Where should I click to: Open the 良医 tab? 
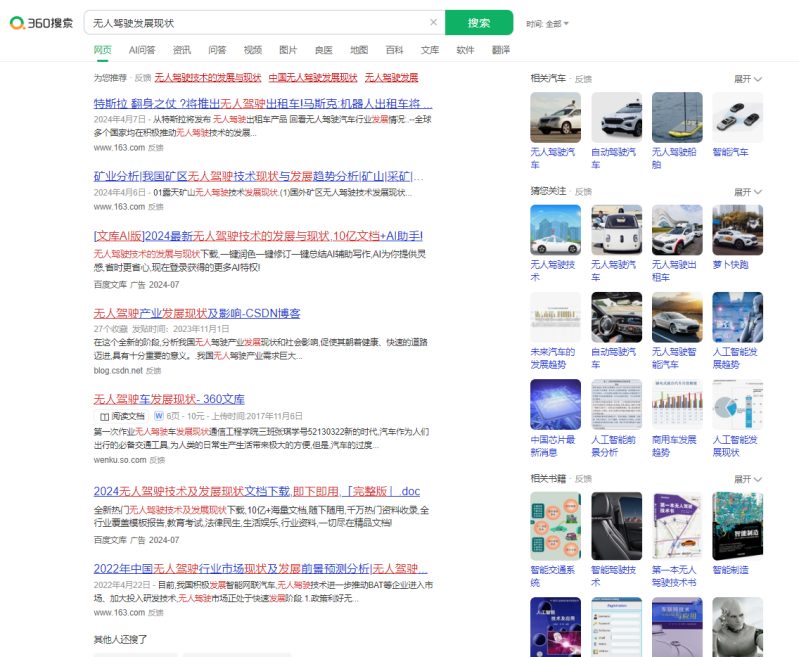click(324, 50)
